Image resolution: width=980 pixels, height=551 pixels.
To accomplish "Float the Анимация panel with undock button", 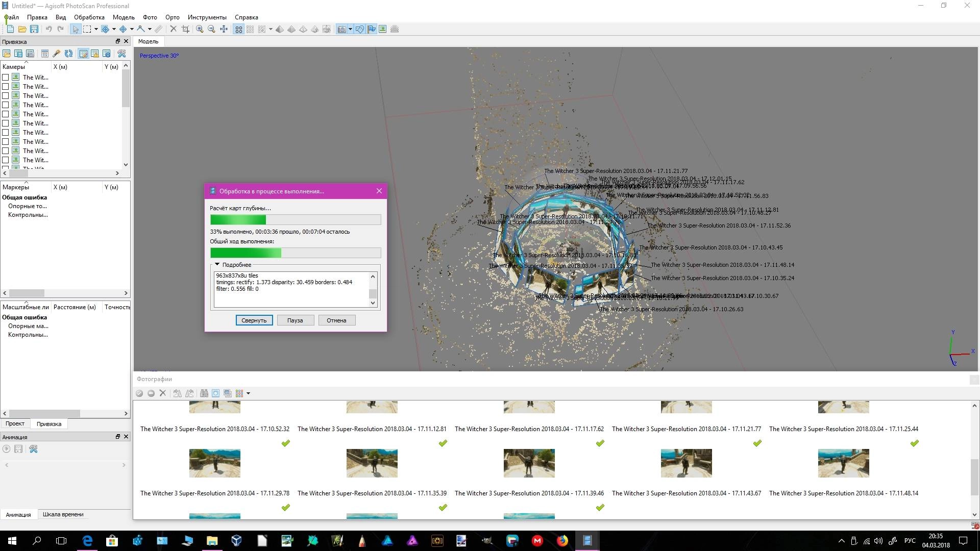I will coord(118,437).
